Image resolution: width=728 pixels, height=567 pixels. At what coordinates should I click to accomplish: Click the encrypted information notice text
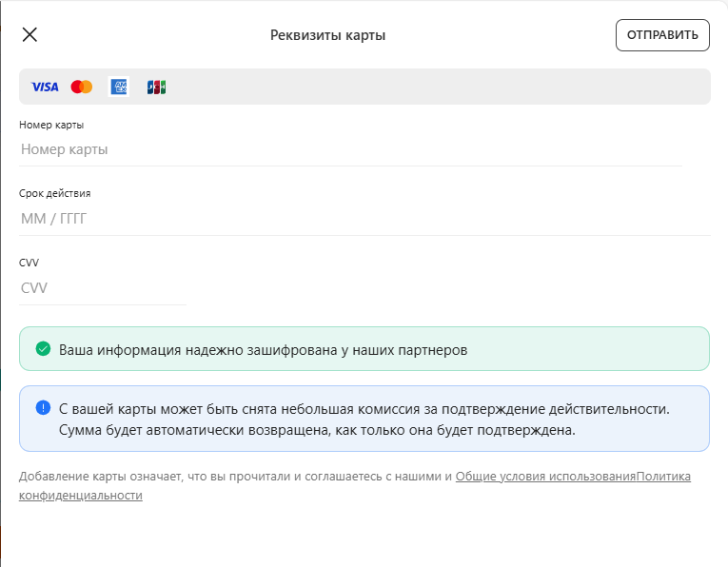click(263, 349)
